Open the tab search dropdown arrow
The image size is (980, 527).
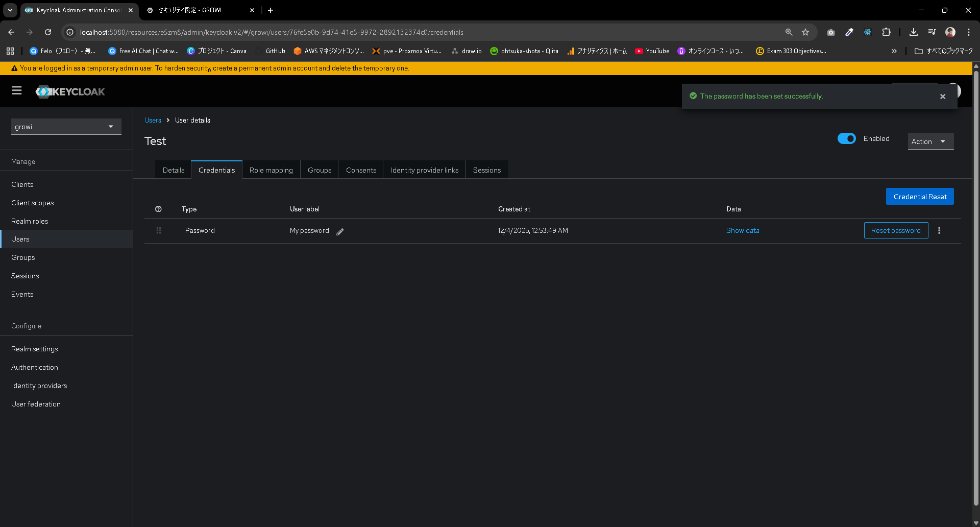pyautogui.click(x=10, y=10)
